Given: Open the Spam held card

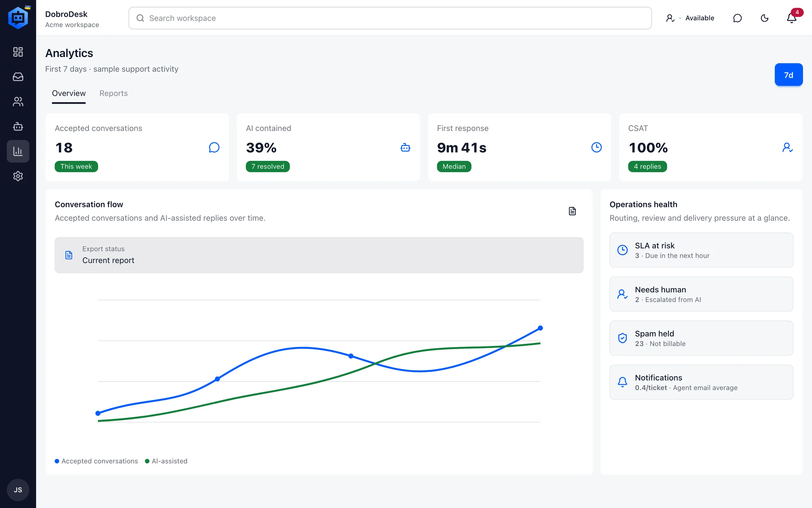Looking at the screenshot, I should (701, 338).
